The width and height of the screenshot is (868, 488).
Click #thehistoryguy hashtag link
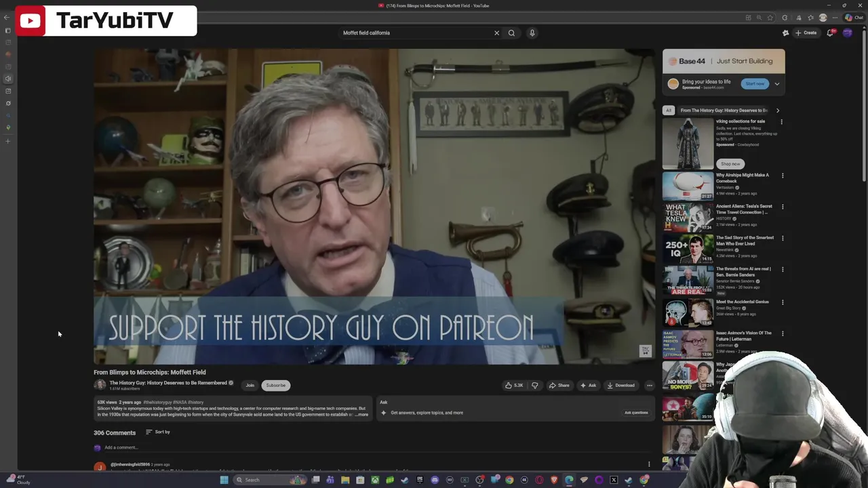(x=157, y=403)
